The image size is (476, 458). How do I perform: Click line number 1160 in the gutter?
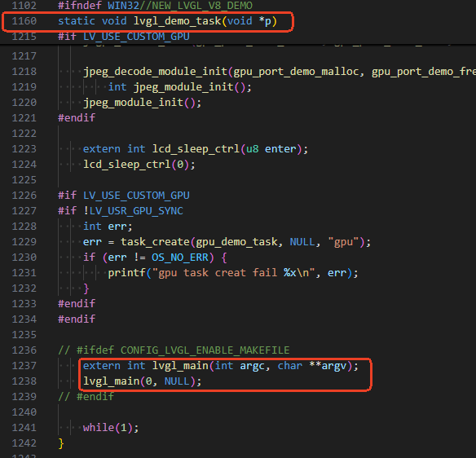24,21
